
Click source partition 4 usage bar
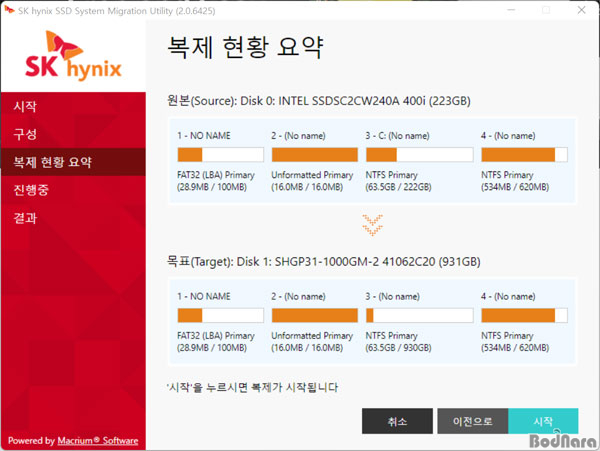tap(524, 155)
